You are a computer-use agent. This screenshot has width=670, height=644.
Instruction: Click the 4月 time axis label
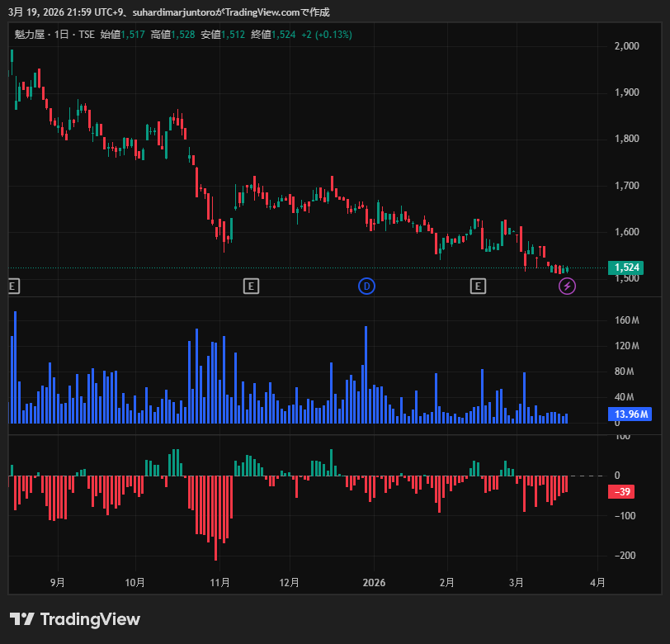597,583
